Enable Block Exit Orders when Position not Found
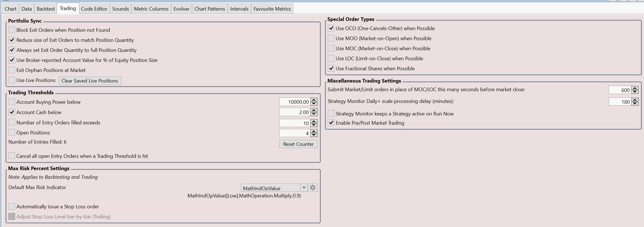The image size is (644, 227). [x=12, y=30]
